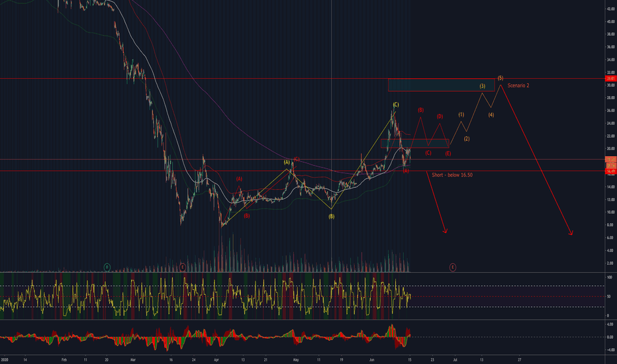Select the red wave label (E)
The image size is (617, 364).
point(448,154)
